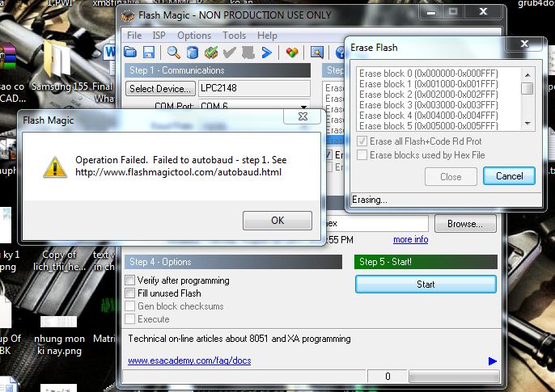Screen dimensions: 555x392
Task: Select Erase block 3 (0x003000-0x003FFF) row
Action: tap(428, 105)
